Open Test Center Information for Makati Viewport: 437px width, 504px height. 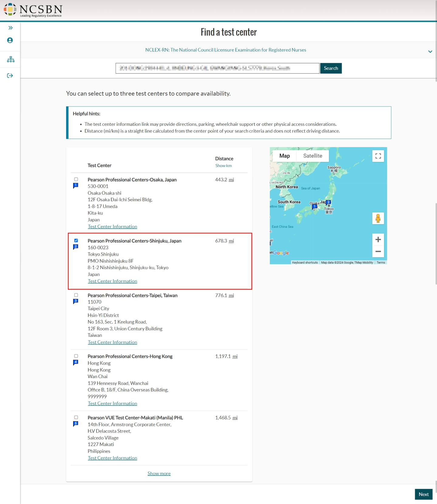click(112, 458)
